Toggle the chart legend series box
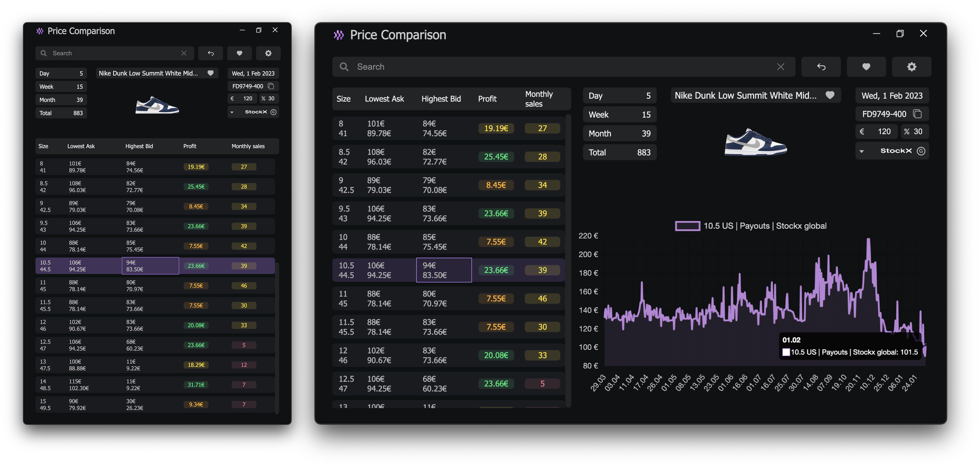This screenshot has width=980, height=468. click(x=688, y=226)
